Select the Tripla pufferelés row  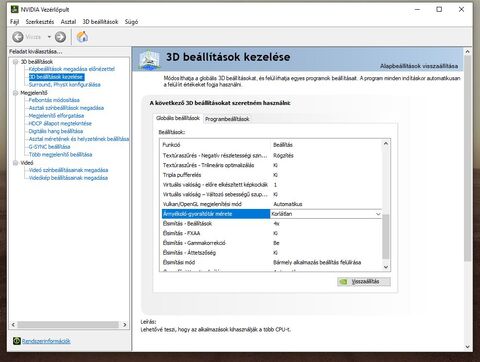pyautogui.click(x=271, y=175)
